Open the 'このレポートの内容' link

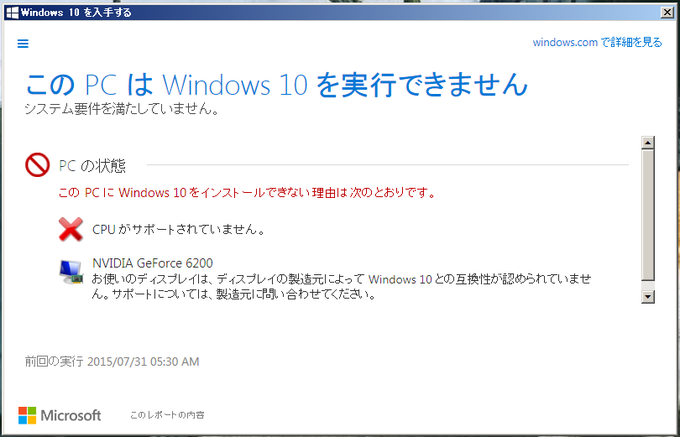click(x=167, y=415)
